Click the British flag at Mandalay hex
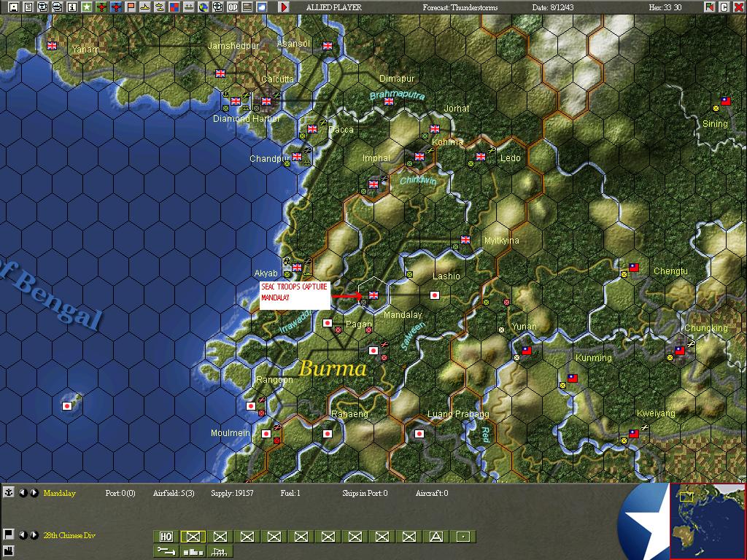747x560 pixels. click(x=373, y=295)
